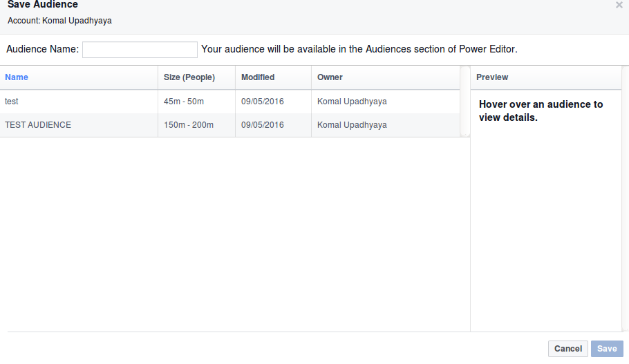Click the audience list scrollbar

pyautogui.click(x=465, y=101)
